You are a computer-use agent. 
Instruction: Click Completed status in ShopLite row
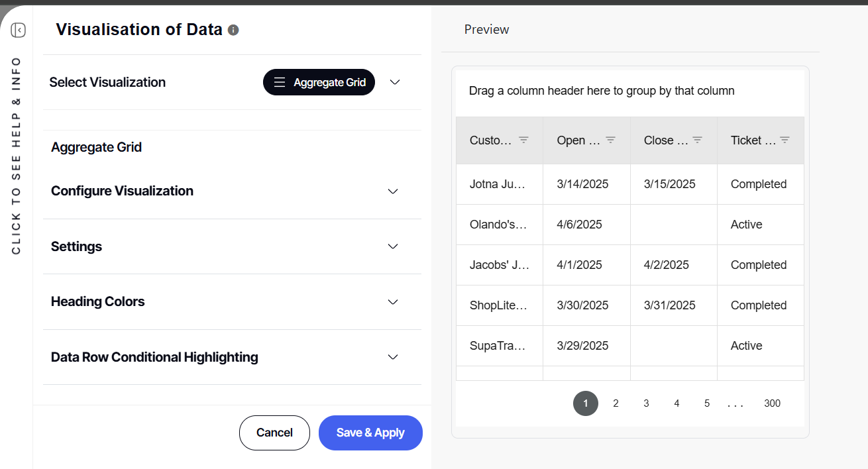tap(761, 305)
